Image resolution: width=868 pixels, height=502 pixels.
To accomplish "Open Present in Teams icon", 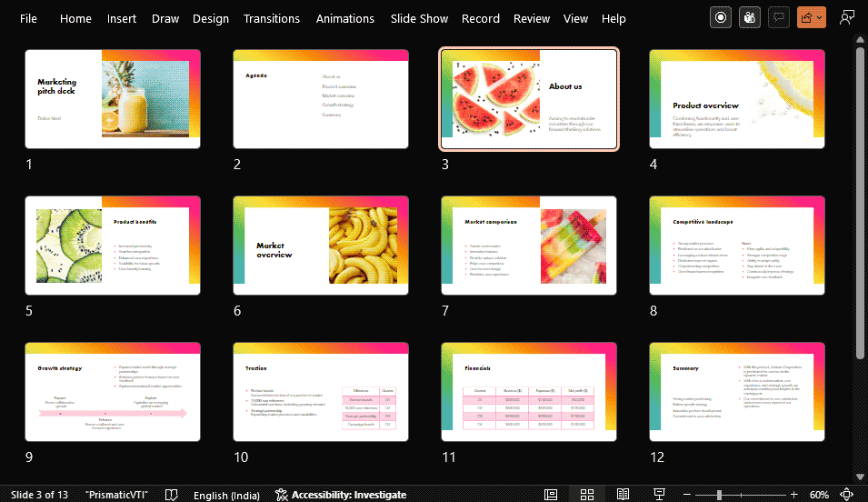I will pyautogui.click(x=750, y=17).
